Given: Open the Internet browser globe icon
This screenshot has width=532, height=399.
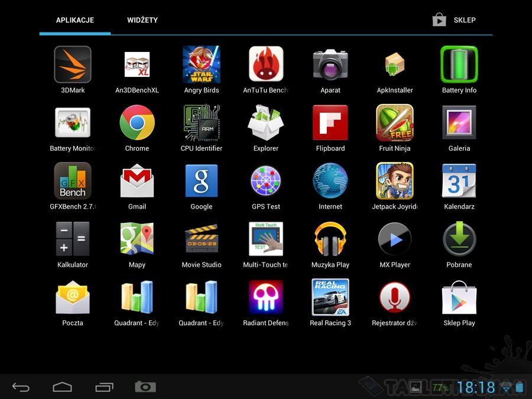Looking at the screenshot, I should (330, 181).
